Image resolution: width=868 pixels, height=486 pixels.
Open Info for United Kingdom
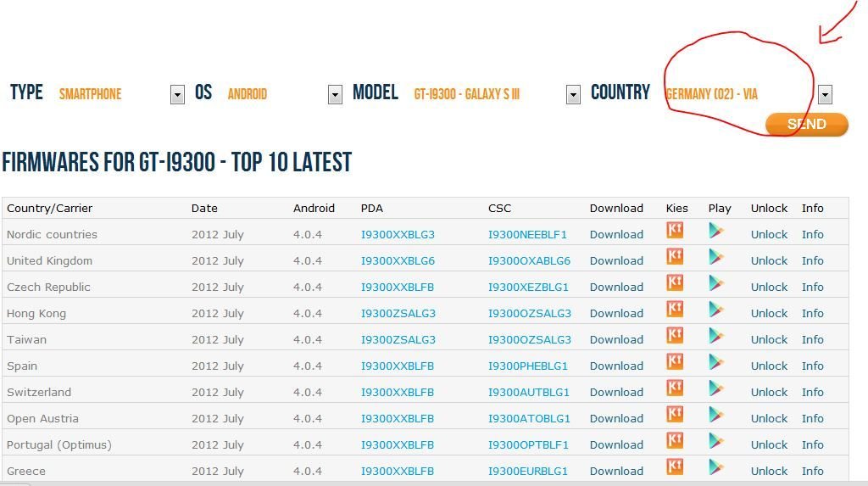pos(813,260)
